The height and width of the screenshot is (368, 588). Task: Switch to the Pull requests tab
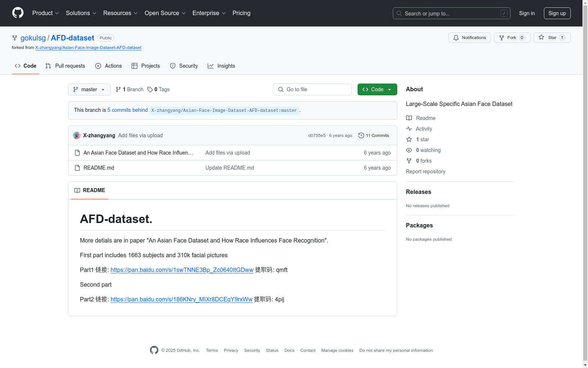click(65, 66)
